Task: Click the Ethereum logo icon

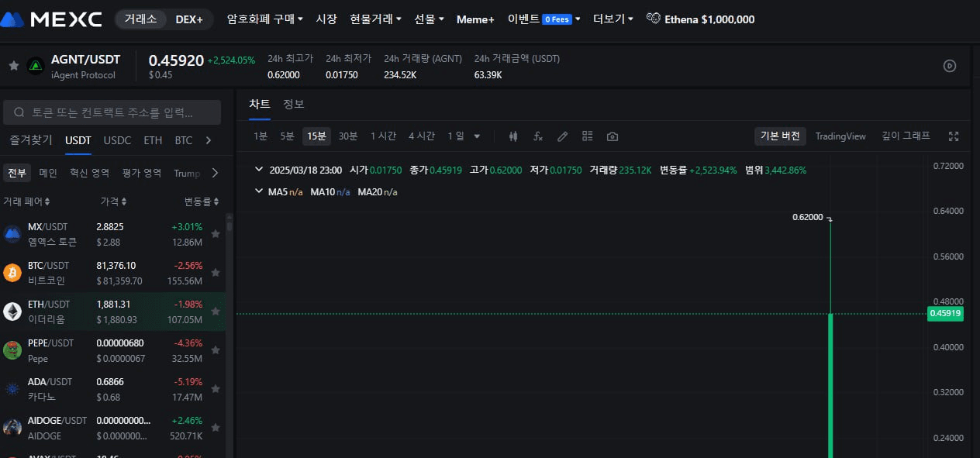Action: pos(12,312)
